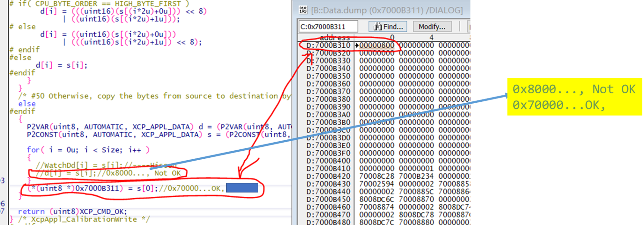Select the 70008874 value in row D:7000B460
Screen dimensions: 644x225
coord(376,207)
